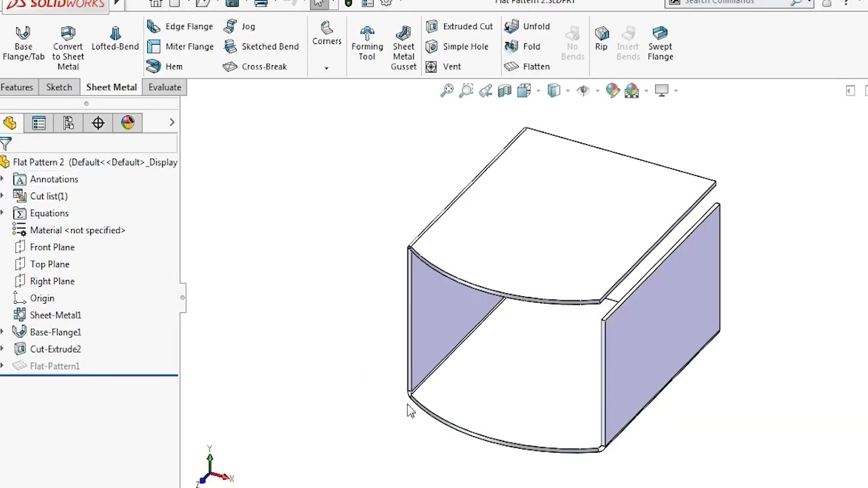Select the Base Flange/Tab tool
This screenshot has height=488, width=868.
pyautogui.click(x=23, y=43)
